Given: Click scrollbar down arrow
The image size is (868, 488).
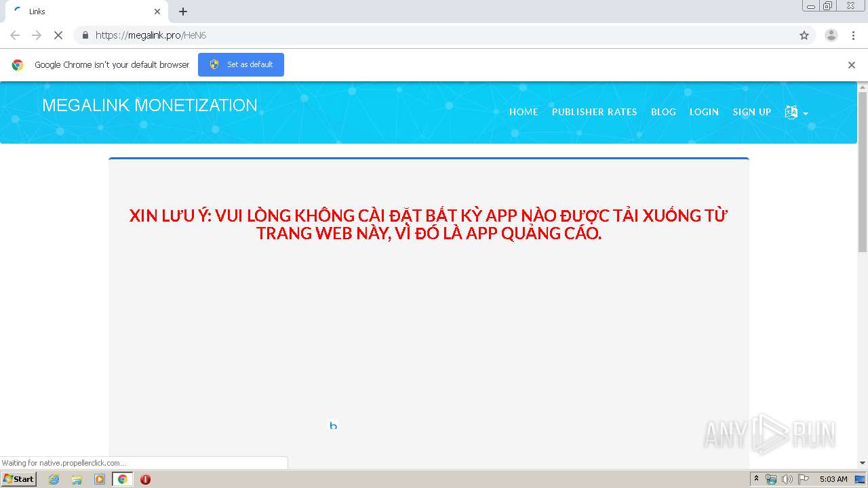Looking at the screenshot, I should [x=863, y=463].
